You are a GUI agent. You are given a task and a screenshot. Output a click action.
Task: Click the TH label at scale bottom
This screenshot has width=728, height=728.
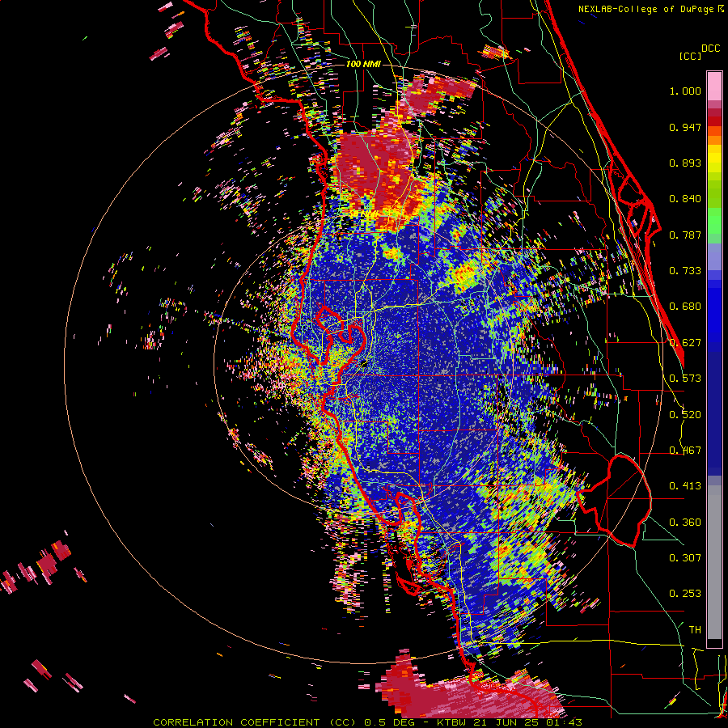tap(695, 630)
